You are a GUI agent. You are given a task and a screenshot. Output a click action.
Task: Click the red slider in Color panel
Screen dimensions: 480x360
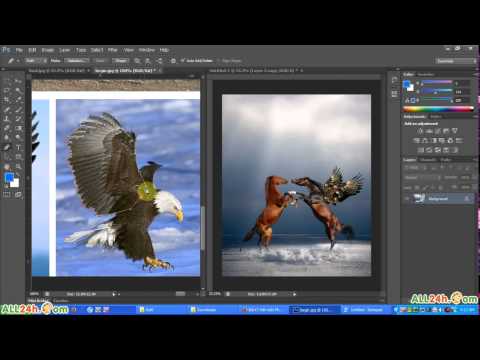click(437, 82)
